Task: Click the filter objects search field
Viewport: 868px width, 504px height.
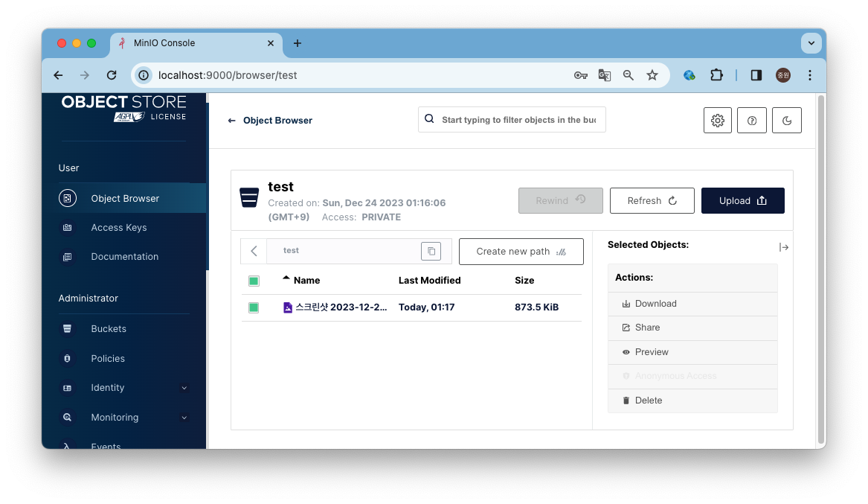Action: coord(512,120)
